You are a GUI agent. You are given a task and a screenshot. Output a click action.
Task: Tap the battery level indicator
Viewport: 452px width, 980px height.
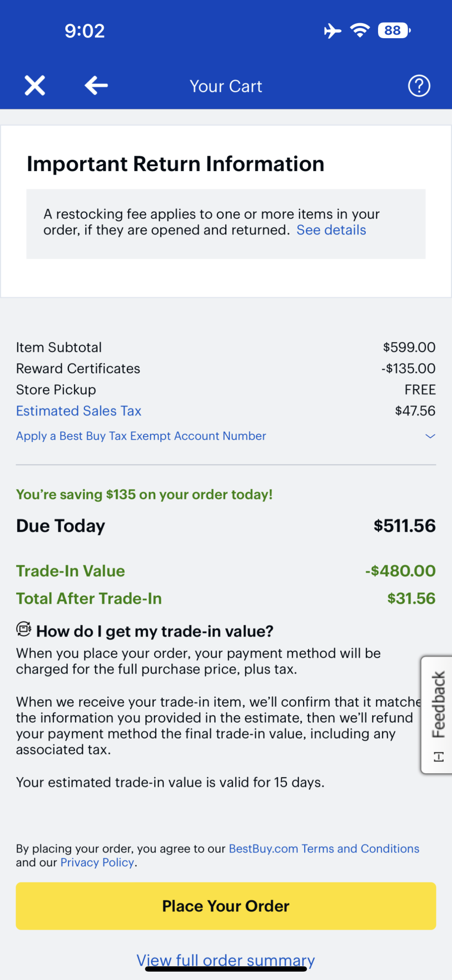(394, 30)
